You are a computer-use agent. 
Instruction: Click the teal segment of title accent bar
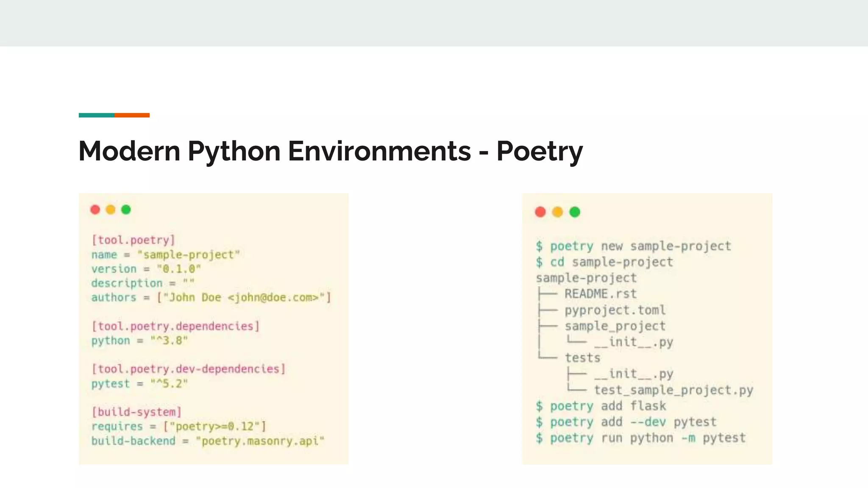(96, 115)
